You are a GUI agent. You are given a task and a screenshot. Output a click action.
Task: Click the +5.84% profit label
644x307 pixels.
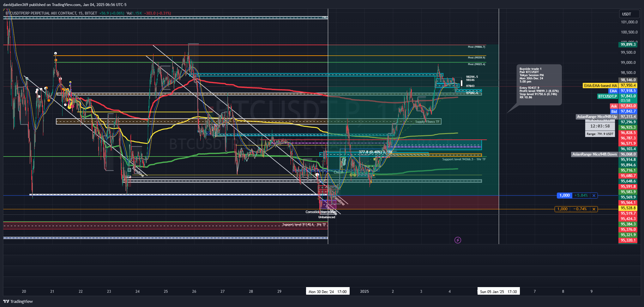point(581,195)
